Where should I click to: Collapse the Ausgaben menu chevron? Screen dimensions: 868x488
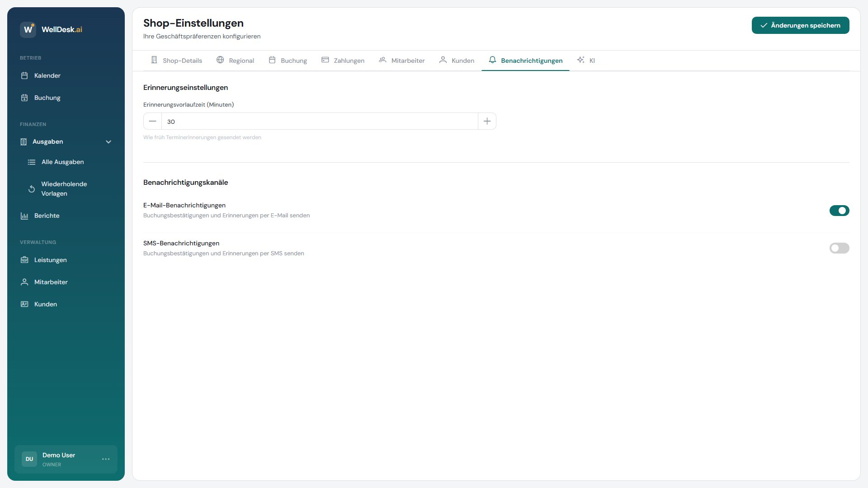tap(108, 141)
